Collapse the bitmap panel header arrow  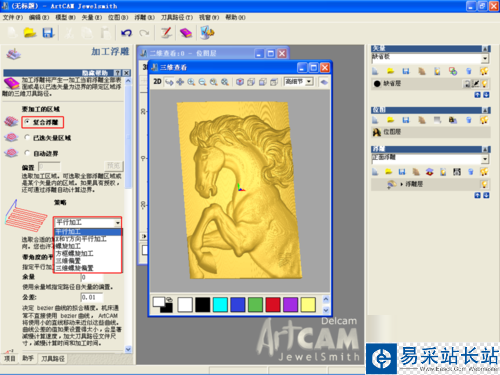point(486,110)
